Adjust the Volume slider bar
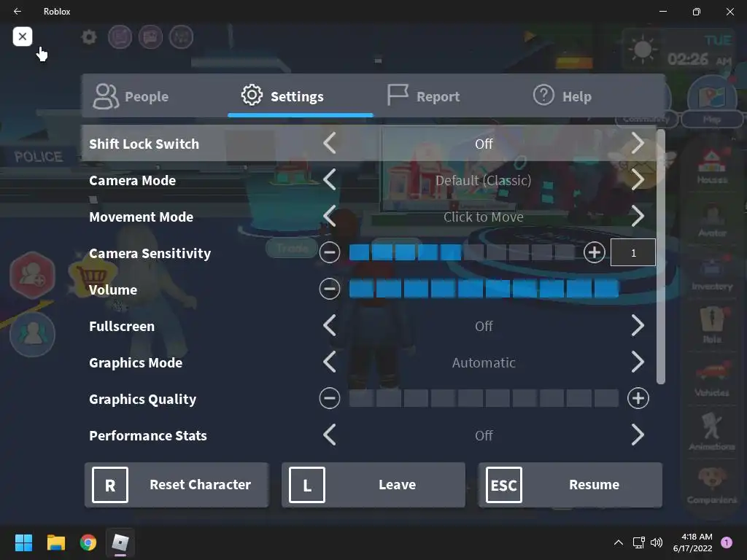This screenshot has width=747, height=560. pos(484,289)
